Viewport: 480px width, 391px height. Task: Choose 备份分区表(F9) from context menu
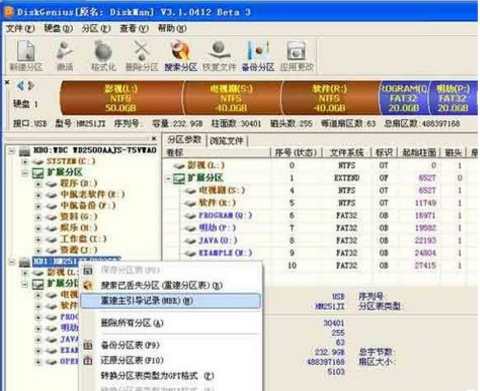coord(170,345)
